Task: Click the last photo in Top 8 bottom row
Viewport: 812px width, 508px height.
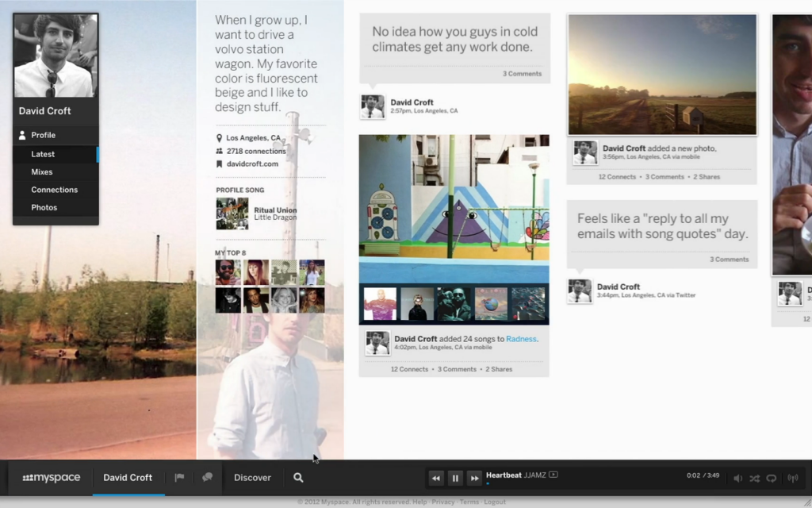Action: [312, 300]
